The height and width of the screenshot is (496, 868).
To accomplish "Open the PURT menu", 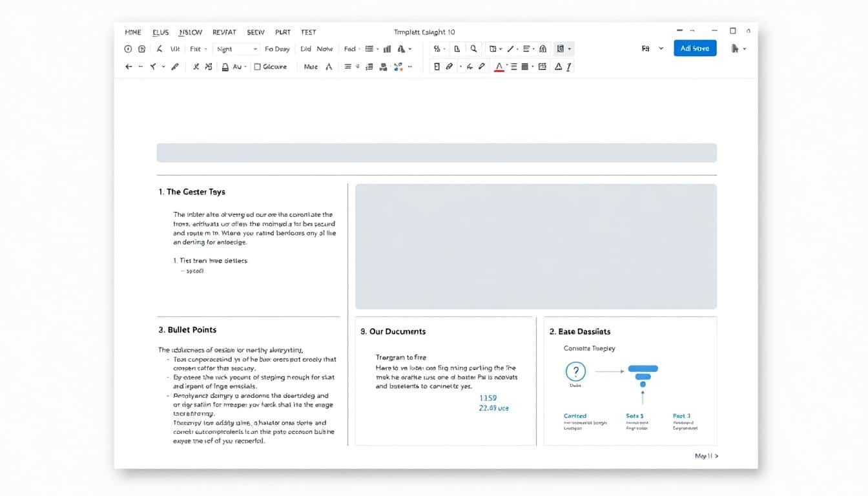I will tap(283, 32).
